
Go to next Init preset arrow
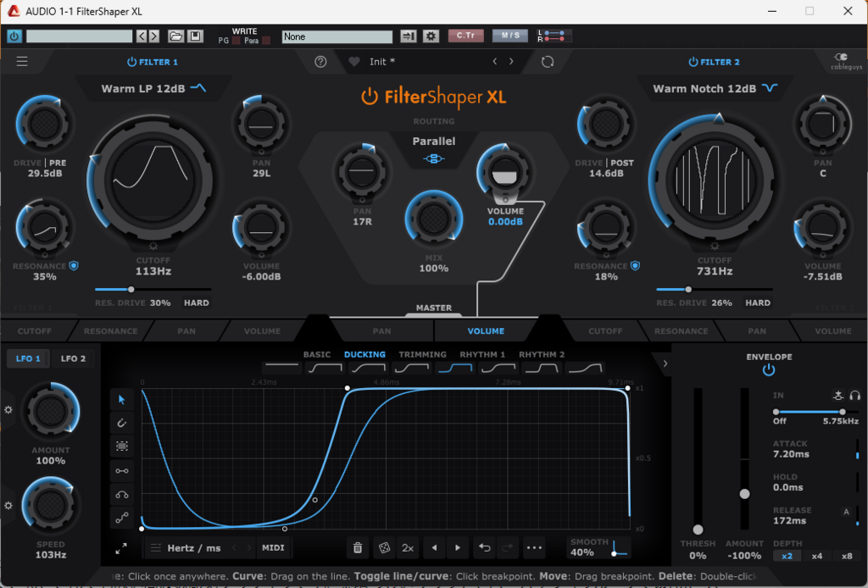coord(511,61)
